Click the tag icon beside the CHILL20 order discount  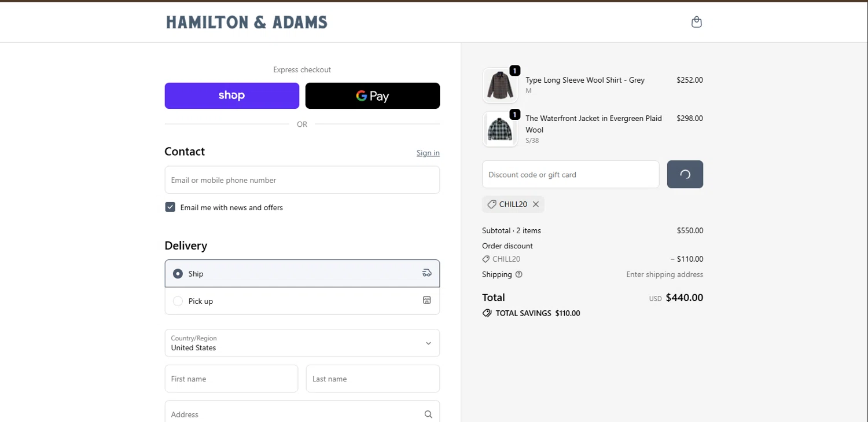coord(486,259)
